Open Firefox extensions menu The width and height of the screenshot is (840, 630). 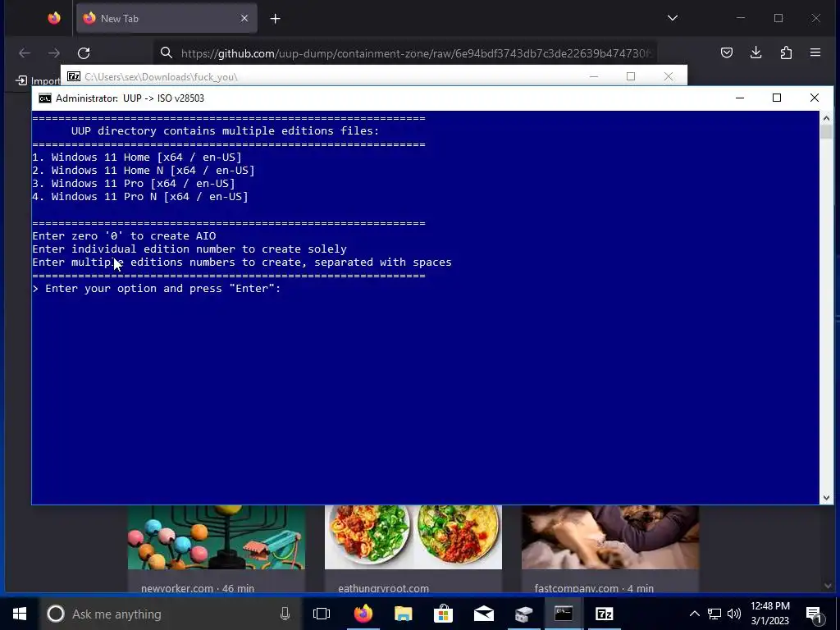786,52
